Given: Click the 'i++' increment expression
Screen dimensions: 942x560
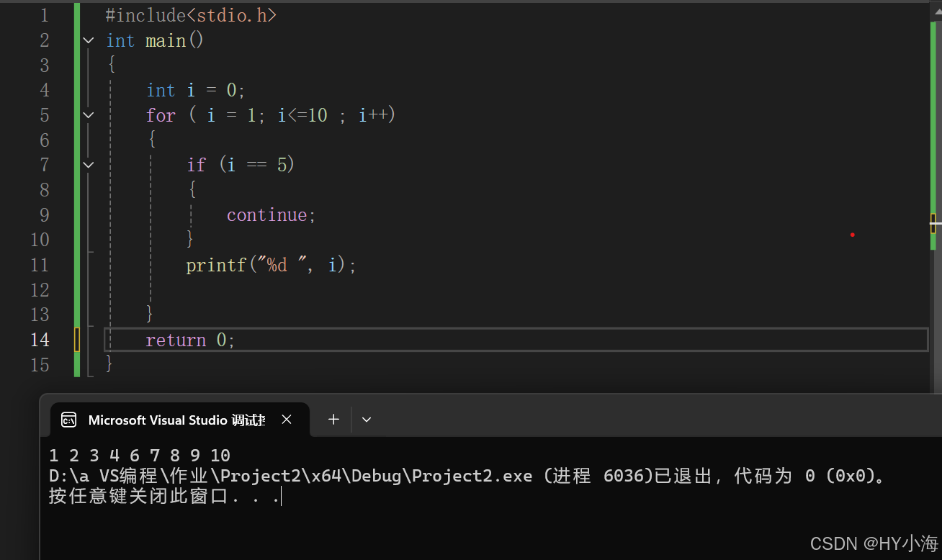Looking at the screenshot, I should (x=372, y=115).
